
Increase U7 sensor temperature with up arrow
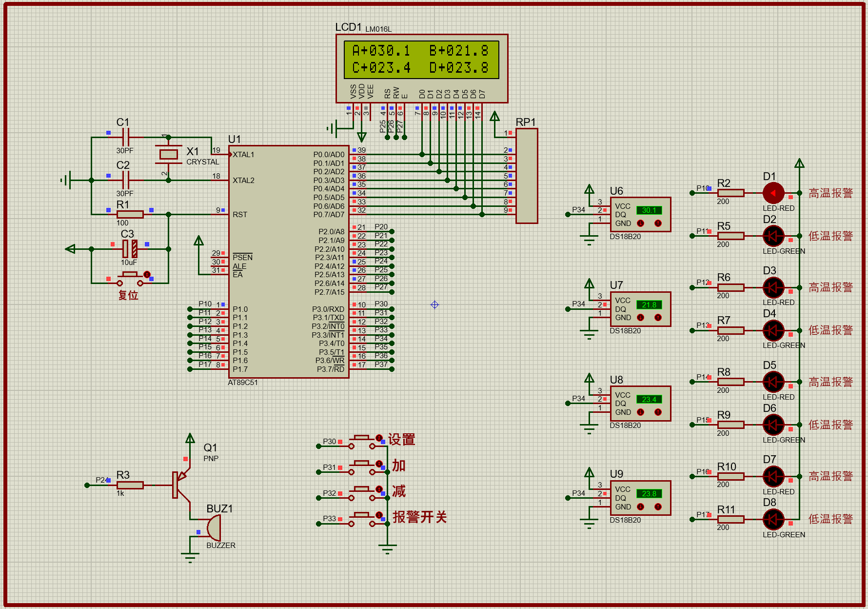coord(658,318)
